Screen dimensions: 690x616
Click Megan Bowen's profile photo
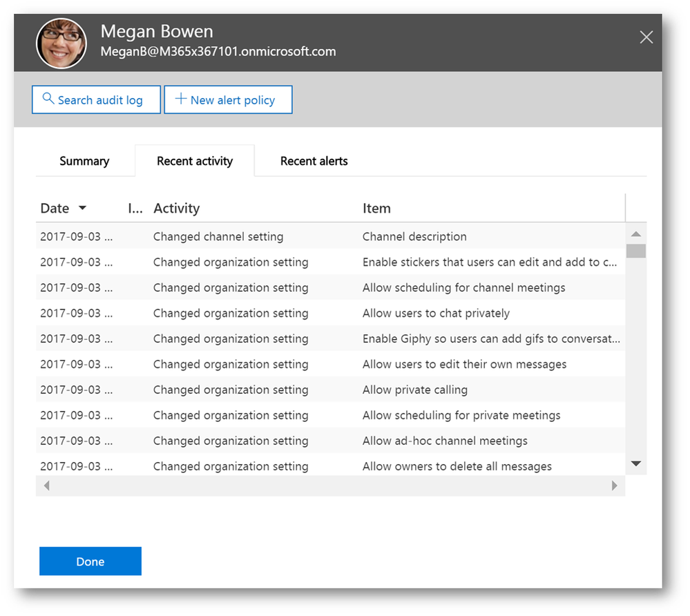61,44
